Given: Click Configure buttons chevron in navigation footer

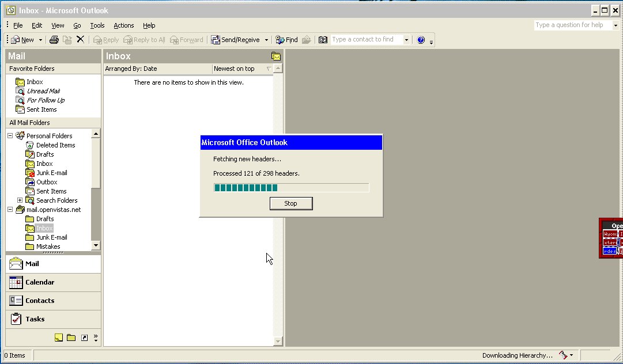Looking at the screenshot, I should (96, 338).
